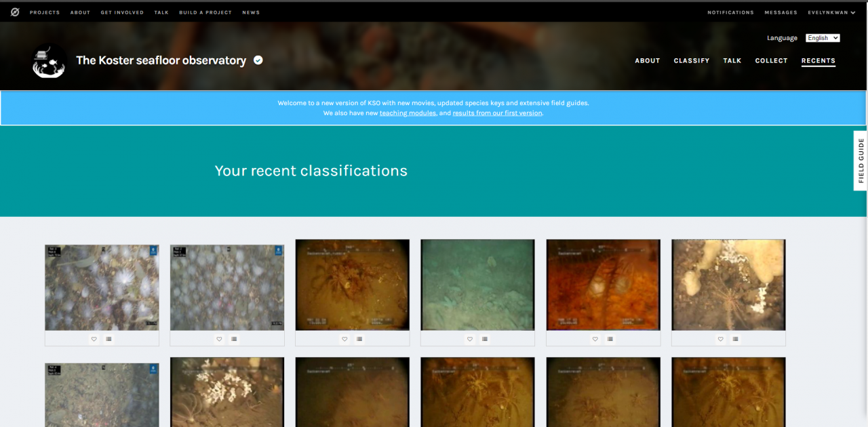Screen dimensions: 868x427
Task: Open the orange-red seafloor thumbnail
Action: coord(604,285)
